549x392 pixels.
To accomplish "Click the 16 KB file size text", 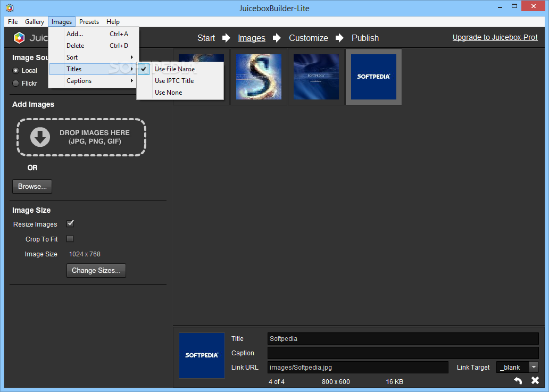I will [x=395, y=381].
